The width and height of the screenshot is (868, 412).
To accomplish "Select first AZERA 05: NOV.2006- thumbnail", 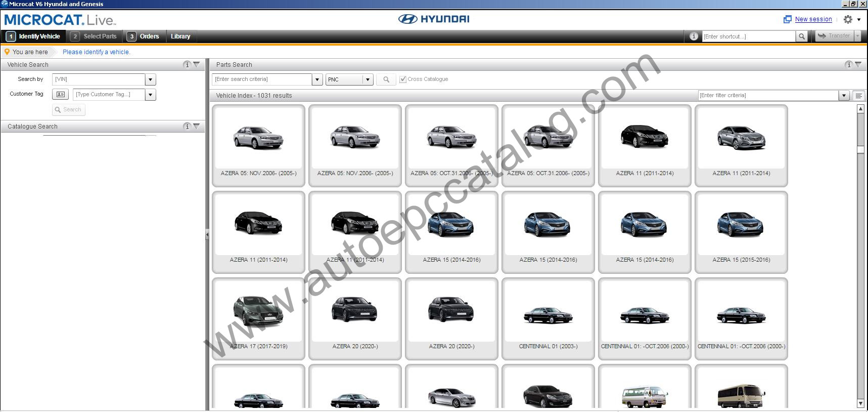I will (x=258, y=146).
